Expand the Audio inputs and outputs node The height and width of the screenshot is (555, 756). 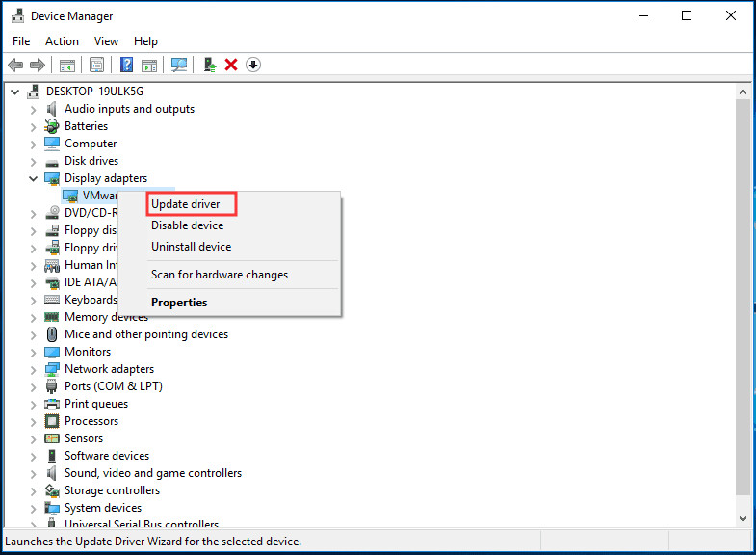tap(34, 110)
